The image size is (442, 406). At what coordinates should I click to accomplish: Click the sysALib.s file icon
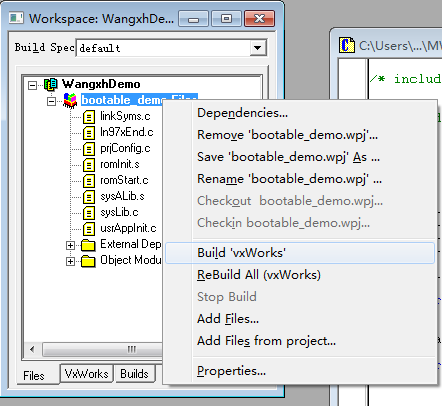pos(89,197)
